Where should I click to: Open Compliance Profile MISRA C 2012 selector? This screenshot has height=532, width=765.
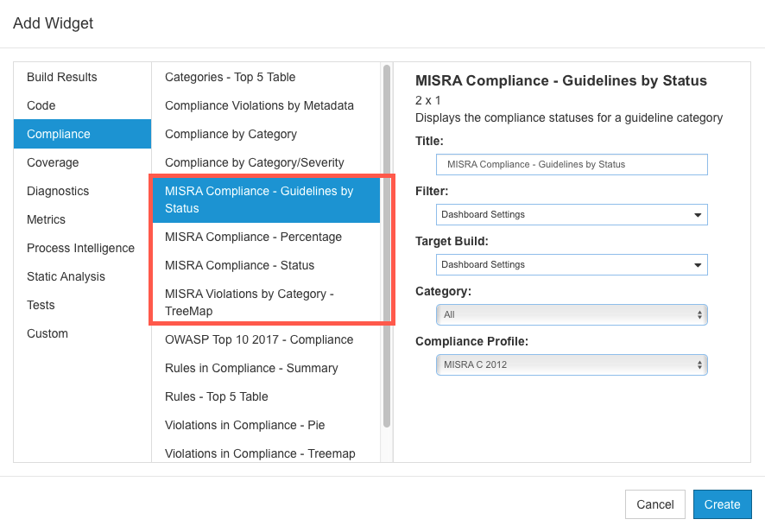click(572, 364)
